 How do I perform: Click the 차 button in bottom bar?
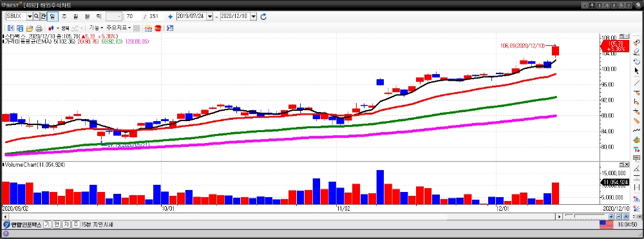coord(66,225)
